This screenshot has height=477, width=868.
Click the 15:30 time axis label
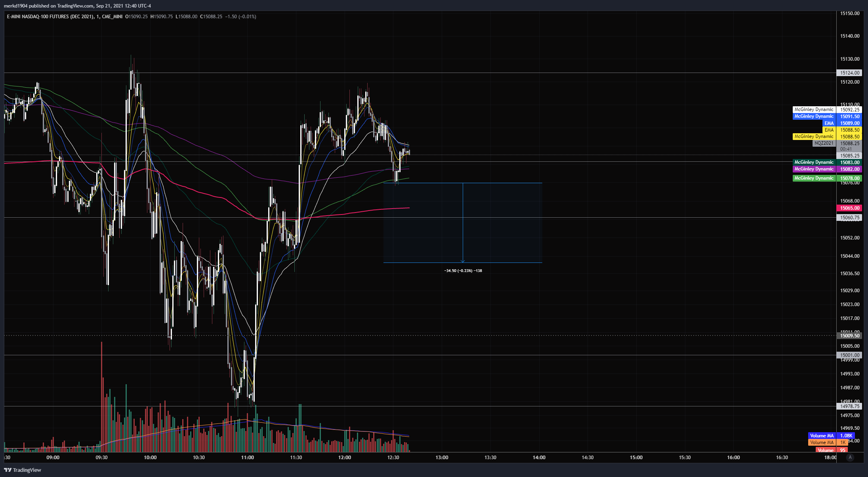685,458
